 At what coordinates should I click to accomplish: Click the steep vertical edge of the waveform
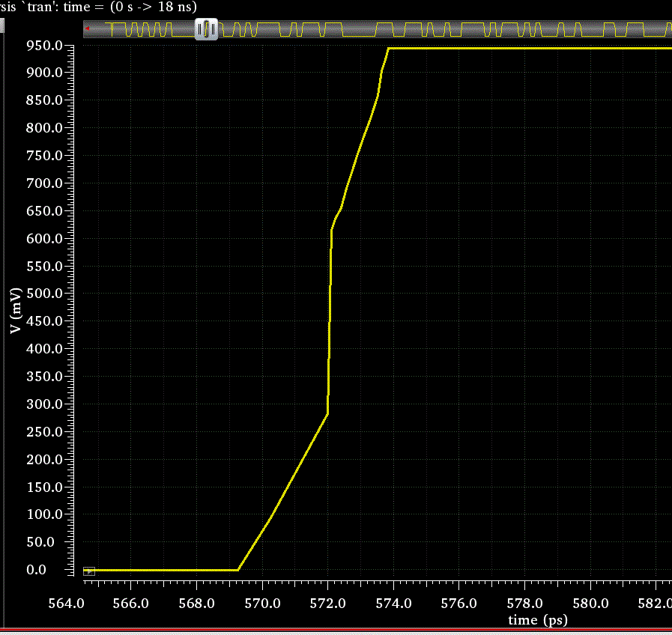pyautogui.click(x=329, y=322)
